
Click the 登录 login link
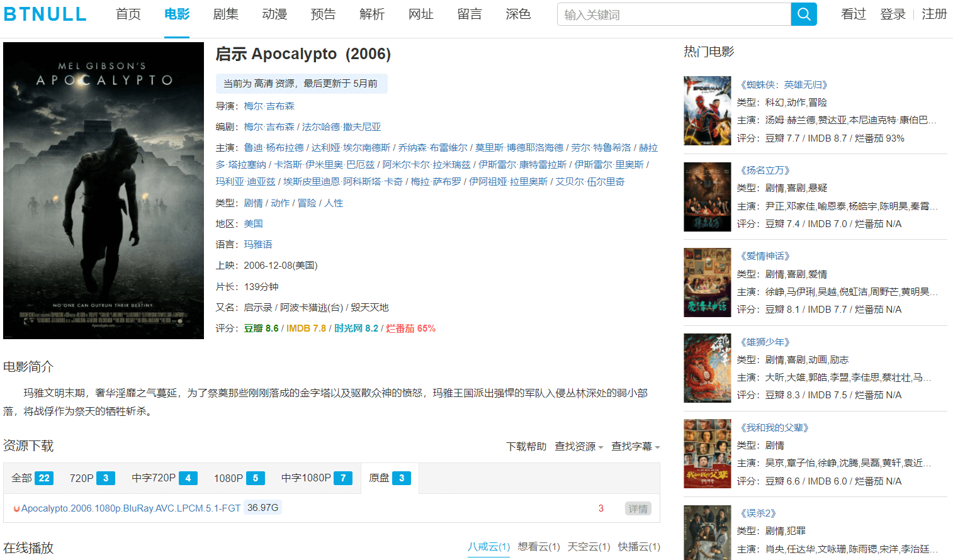(892, 14)
